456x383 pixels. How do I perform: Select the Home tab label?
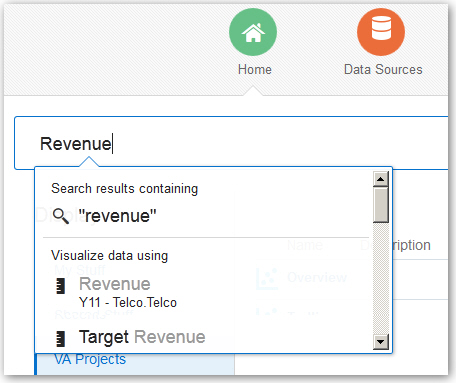tap(255, 70)
